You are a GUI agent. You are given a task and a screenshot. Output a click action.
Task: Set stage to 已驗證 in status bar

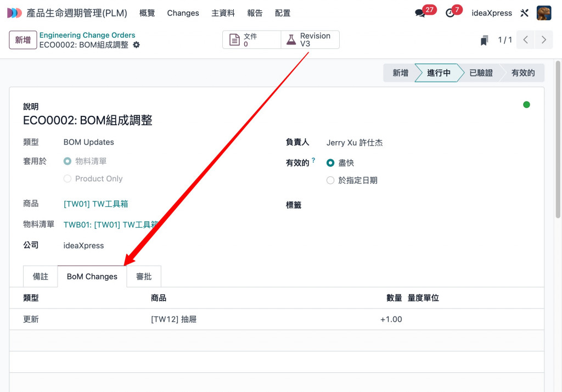[x=481, y=73]
